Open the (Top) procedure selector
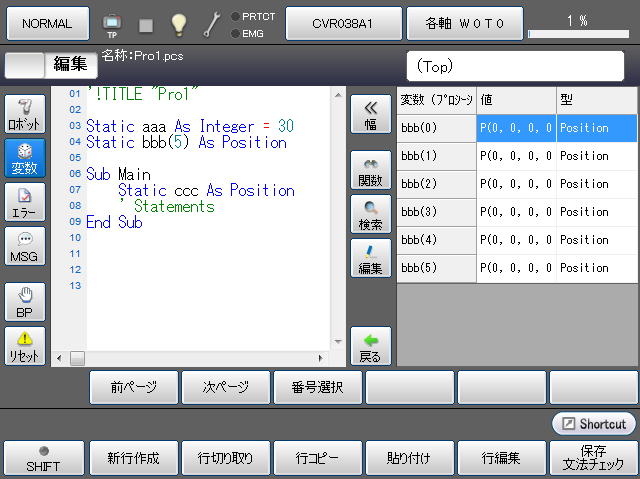Viewport: 640px width, 479px height. (518, 67)
